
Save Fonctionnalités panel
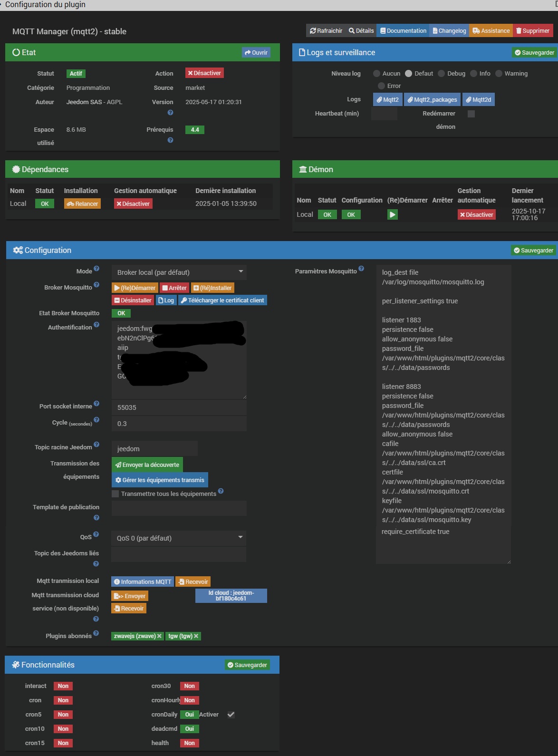(247, 665)
